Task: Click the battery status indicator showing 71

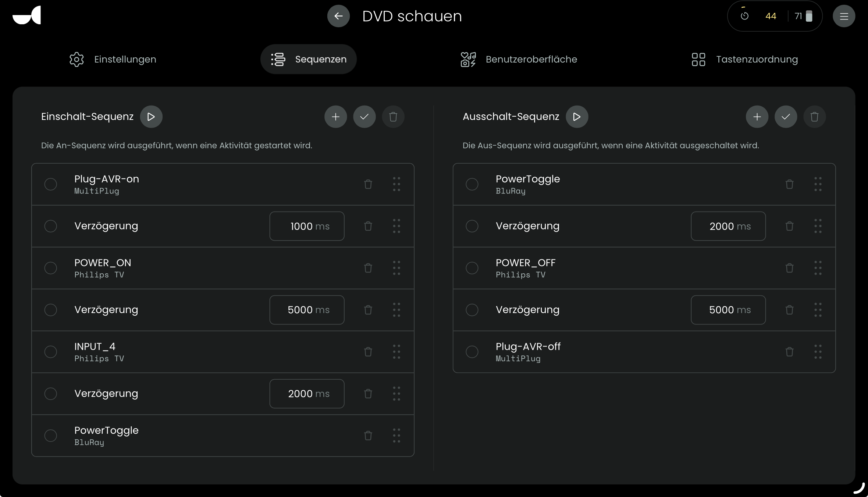Action: coord(803,16)
